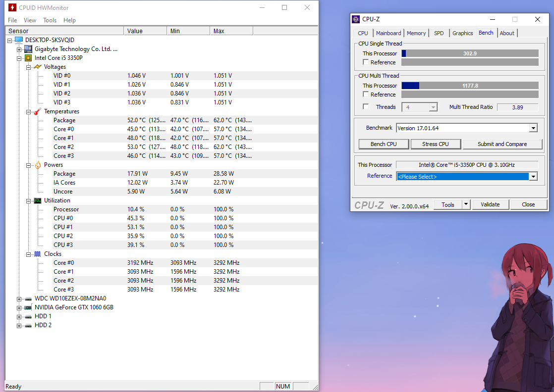Viewport: 554px width, 392px height.
Task: Click the Voltages lightning icon
Action: click(x=38, y=67)
